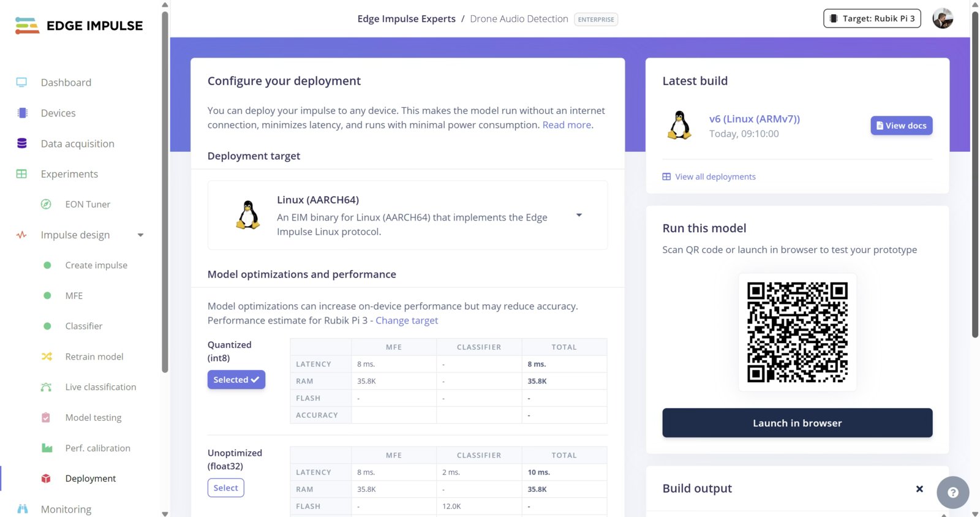Click the sidebar vertical scrollbar
This screenshot has height=517, width=980.
click(165, 191)
